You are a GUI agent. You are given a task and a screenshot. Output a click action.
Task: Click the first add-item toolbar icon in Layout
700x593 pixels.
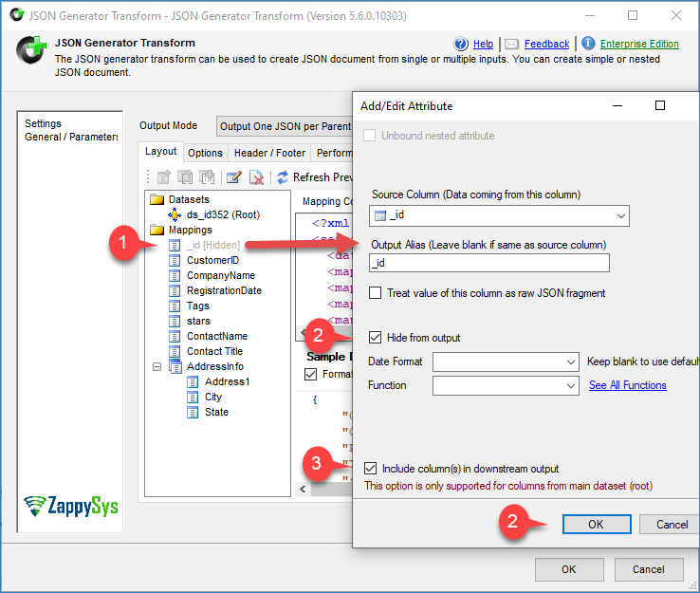tap(164, 177)
